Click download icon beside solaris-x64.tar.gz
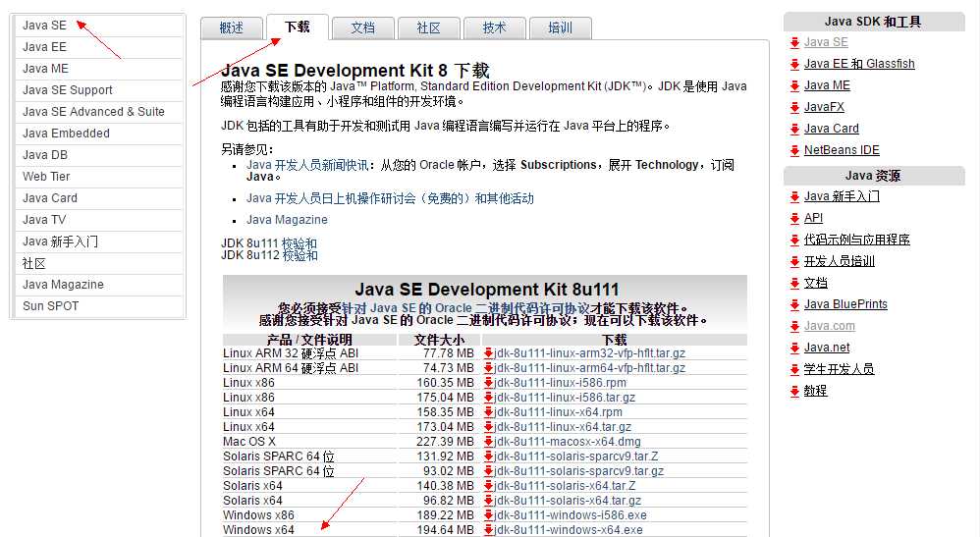The width and height of the screenshot is (980, 537). point(488,501)
